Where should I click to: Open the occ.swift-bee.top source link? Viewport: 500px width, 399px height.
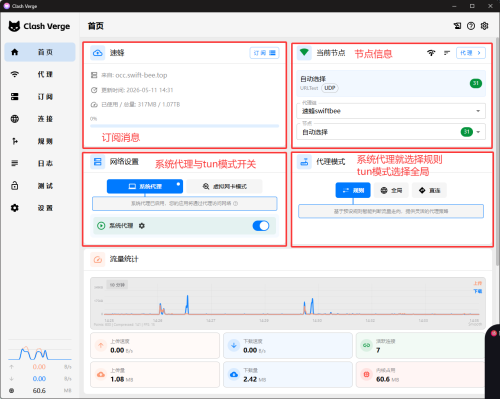click(x=141, y=75)
